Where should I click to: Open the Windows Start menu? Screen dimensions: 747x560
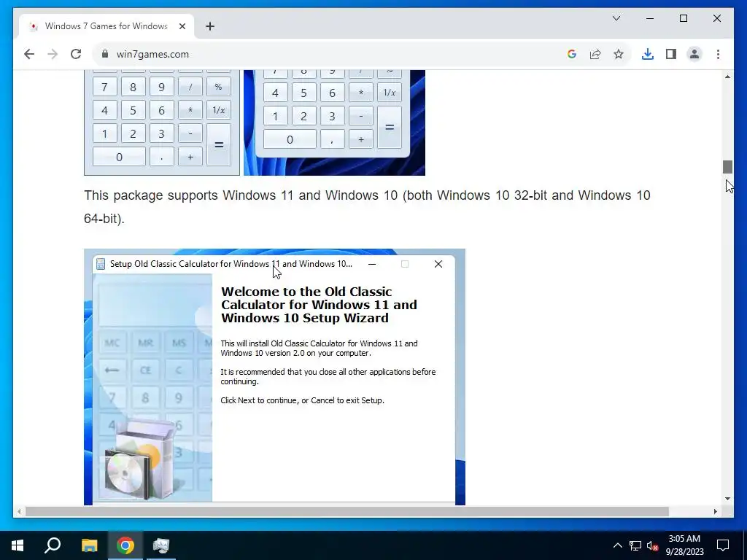18,545
